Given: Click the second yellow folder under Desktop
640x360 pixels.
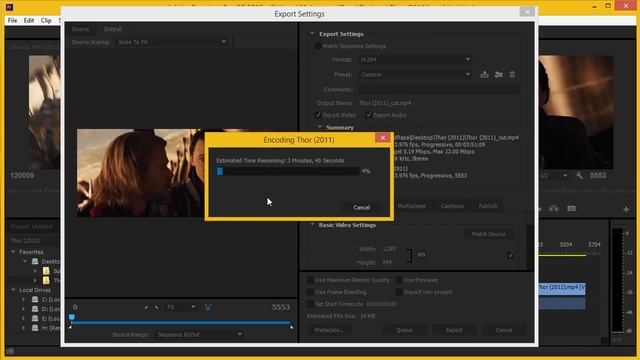Looking at the screenshot, I should click(x=46, y=280).
